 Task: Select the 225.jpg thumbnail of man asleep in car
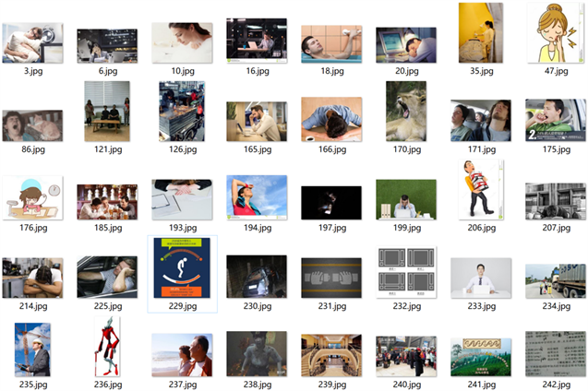(x=107, y=278)
